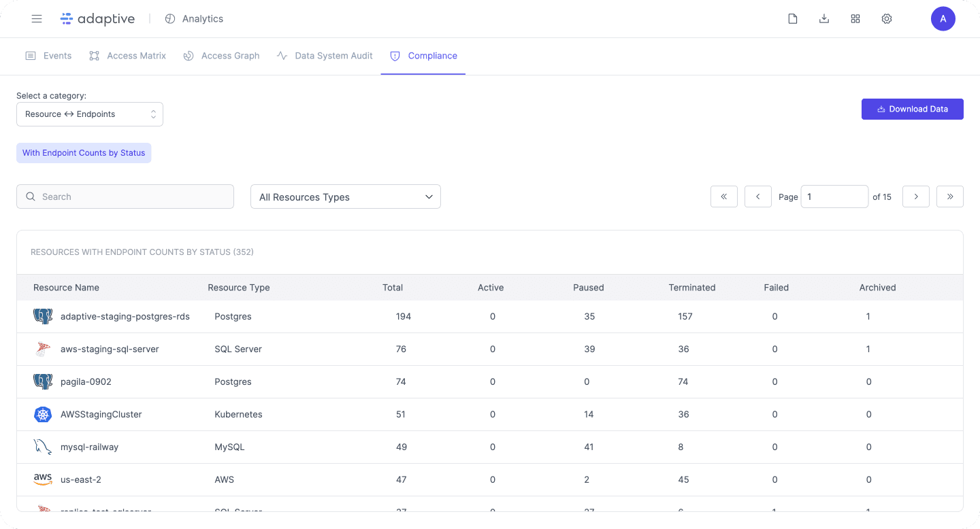Switch to the Access Matrix tab
This screenshot has width=980, height=529.
point(127,56)
